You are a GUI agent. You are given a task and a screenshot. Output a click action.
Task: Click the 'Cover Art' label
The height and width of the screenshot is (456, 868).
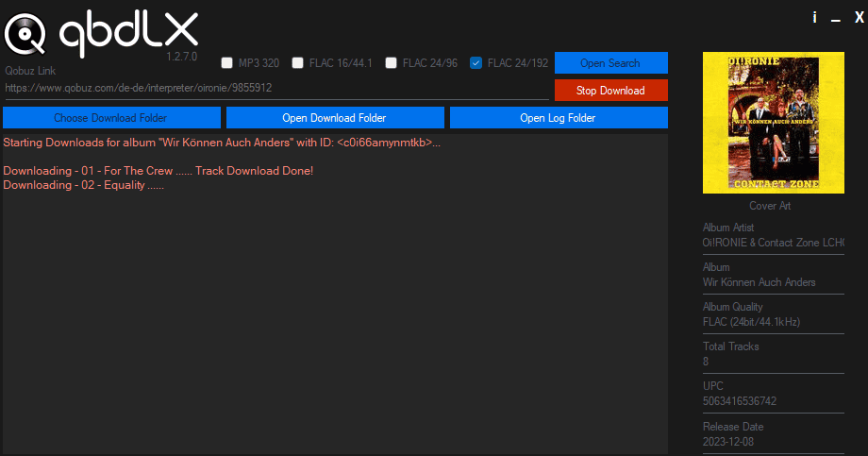[x=770, y=206]
